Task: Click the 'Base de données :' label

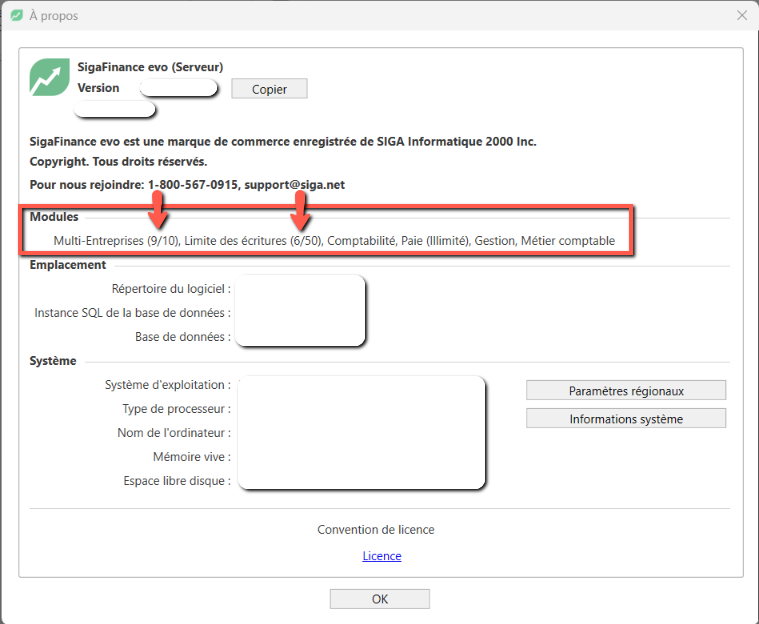Action: [183, 336]
